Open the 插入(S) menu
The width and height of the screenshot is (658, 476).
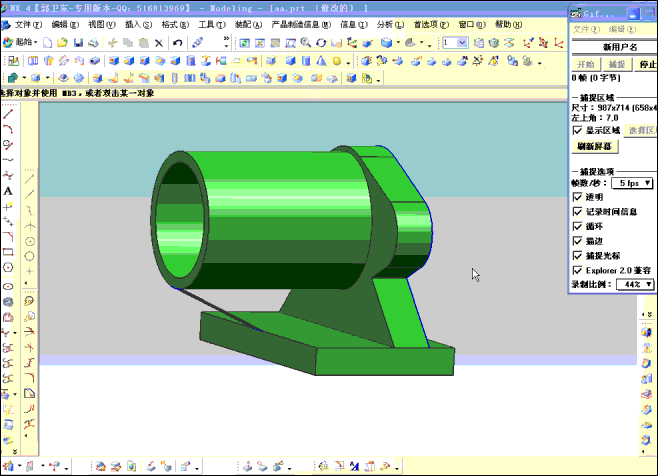(138, 25)
